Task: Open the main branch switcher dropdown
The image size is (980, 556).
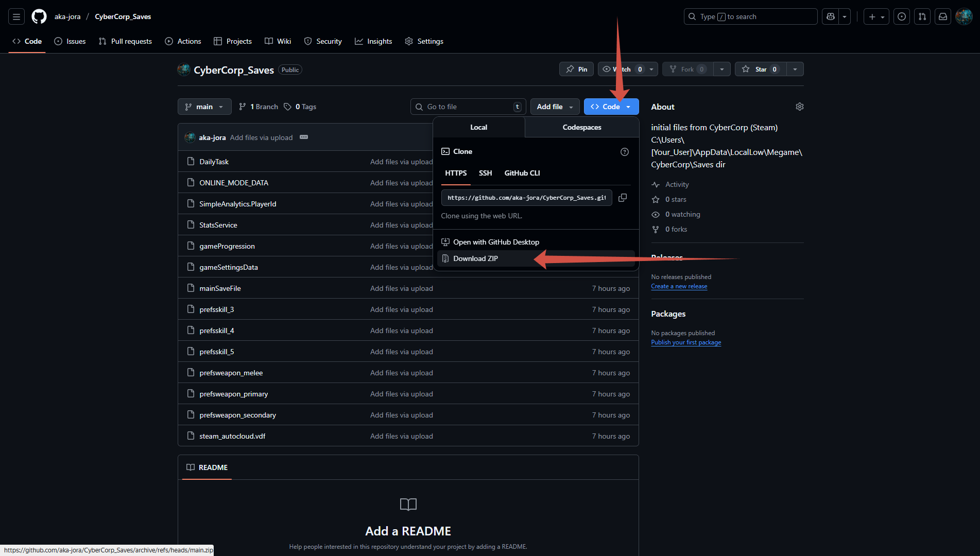Action: [204, 107]
